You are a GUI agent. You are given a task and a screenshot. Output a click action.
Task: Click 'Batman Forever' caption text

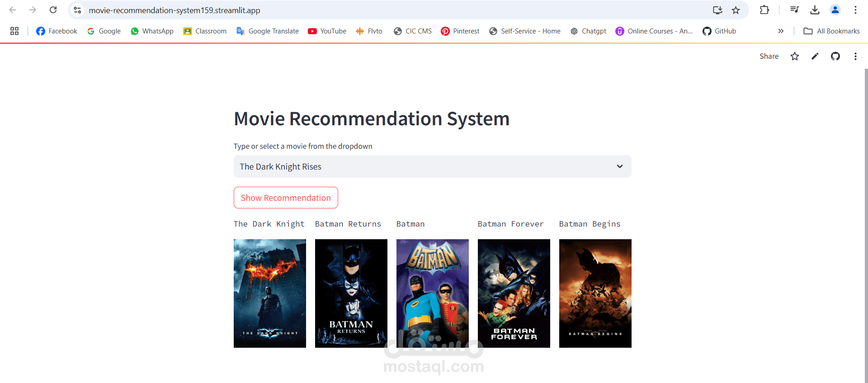tap(511, 224)
